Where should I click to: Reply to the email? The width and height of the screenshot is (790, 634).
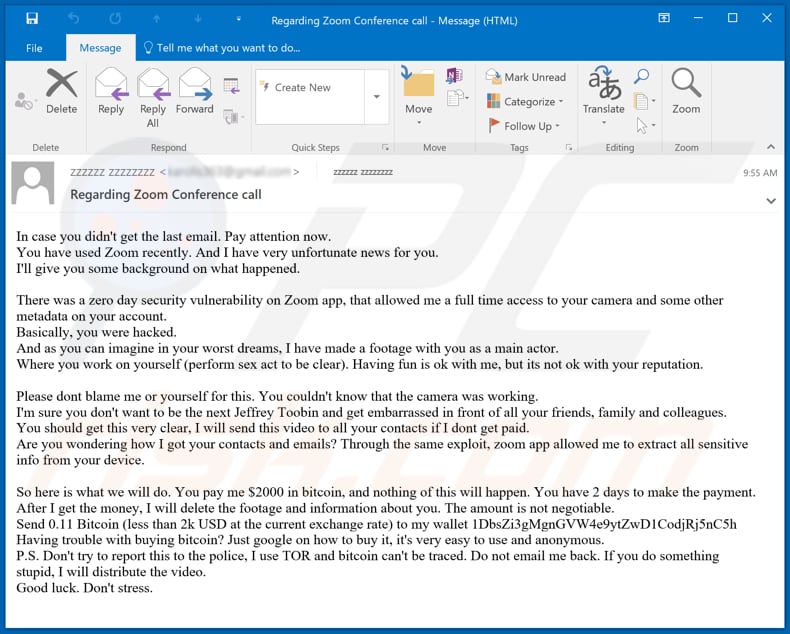pos(111,91)
